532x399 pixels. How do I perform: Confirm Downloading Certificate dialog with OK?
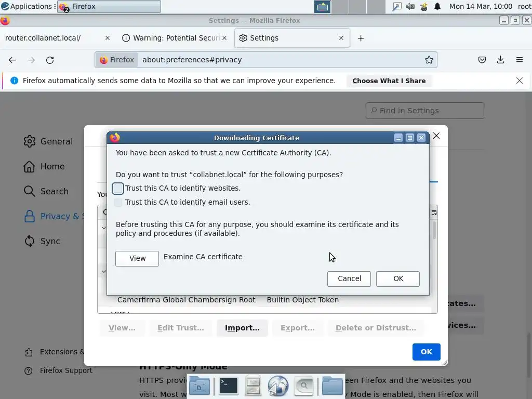click(397, 278)
